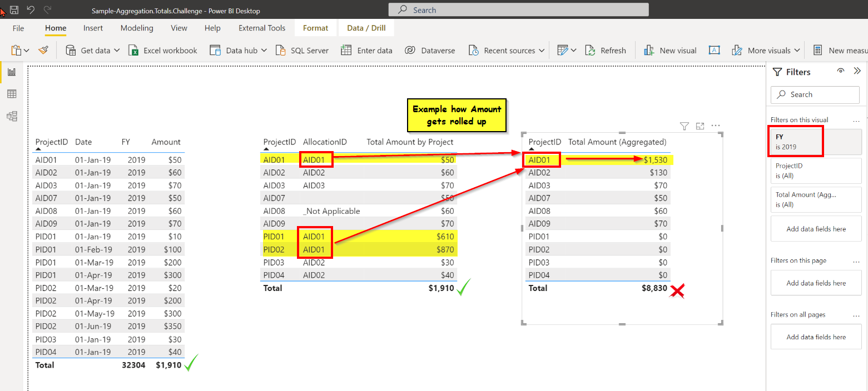Click the Date column header
The height and width of the screenshot is (391, 868).
[x=83, y=142]
